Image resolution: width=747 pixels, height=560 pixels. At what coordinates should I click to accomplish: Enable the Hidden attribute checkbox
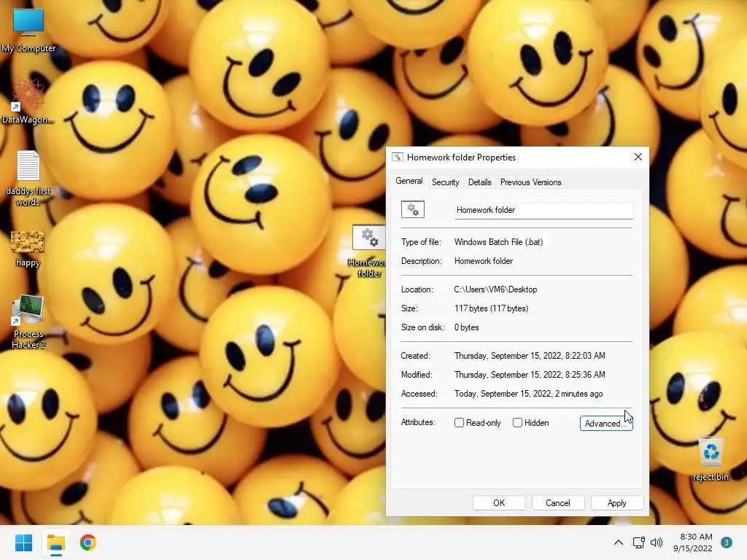pyautogui.click(x=517, y=423)
